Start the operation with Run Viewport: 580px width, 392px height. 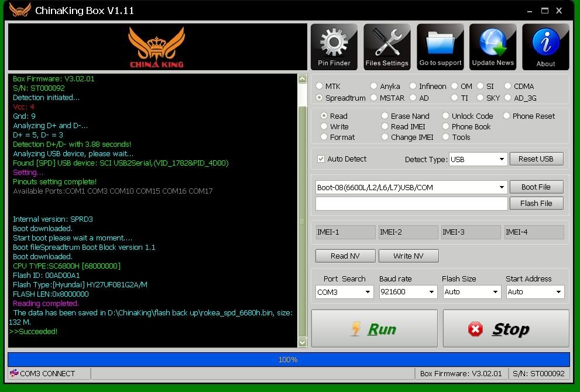(x=375, y=328)
